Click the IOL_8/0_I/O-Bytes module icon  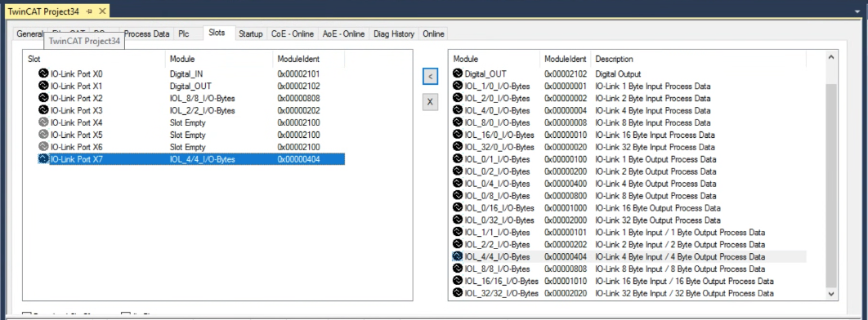(457, 122)
